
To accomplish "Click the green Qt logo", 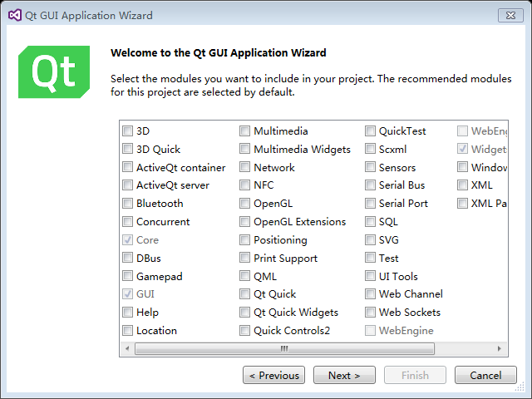I will [54, 72].
